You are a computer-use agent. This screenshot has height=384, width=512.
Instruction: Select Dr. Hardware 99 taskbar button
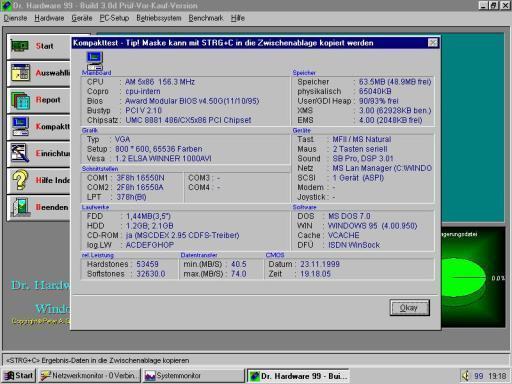tap(298, 376)
